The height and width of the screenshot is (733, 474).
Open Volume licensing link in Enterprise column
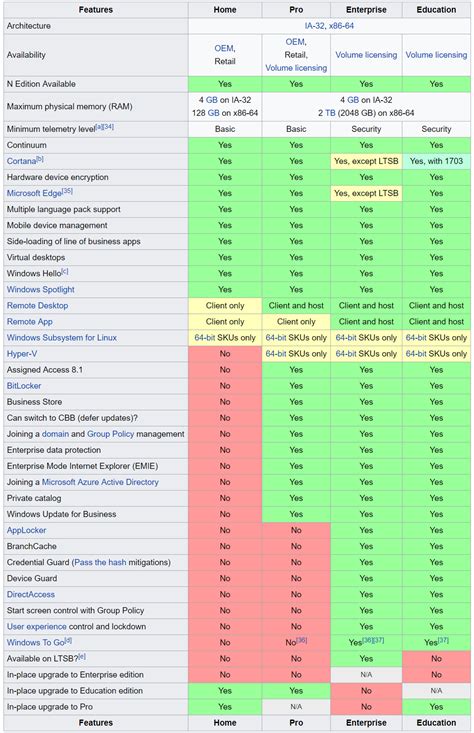pos(366,55)
